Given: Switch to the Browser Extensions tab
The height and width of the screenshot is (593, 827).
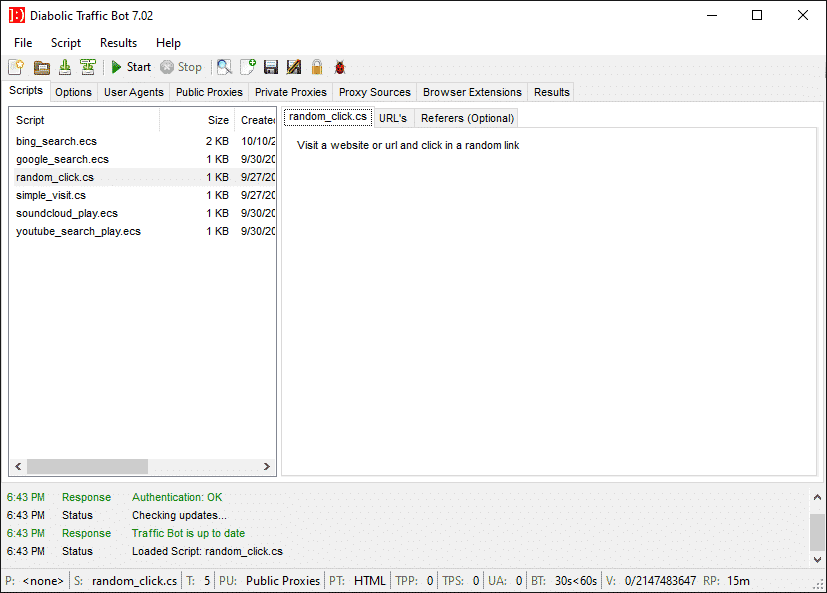Looking at the screenshot, I should [471, 91].
